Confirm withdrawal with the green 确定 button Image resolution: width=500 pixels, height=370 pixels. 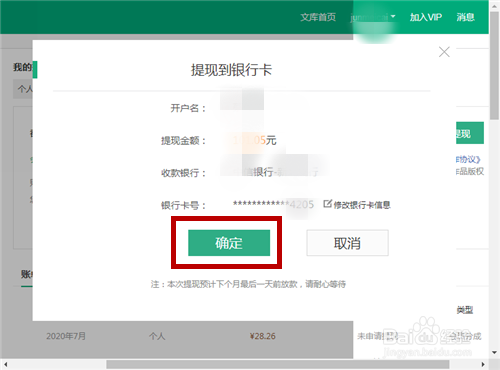pyautogui.click(x=229, y=243)
